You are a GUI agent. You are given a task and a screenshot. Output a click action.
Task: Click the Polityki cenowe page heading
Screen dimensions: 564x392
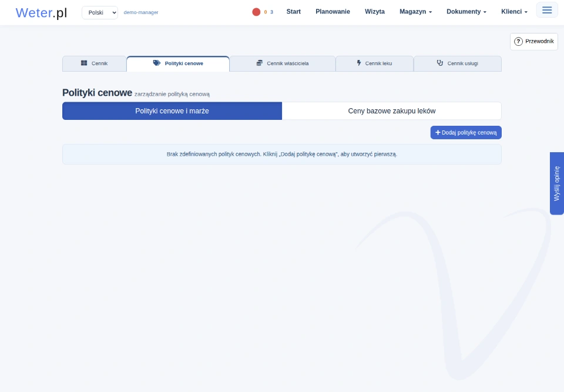(x=97, y=92)
